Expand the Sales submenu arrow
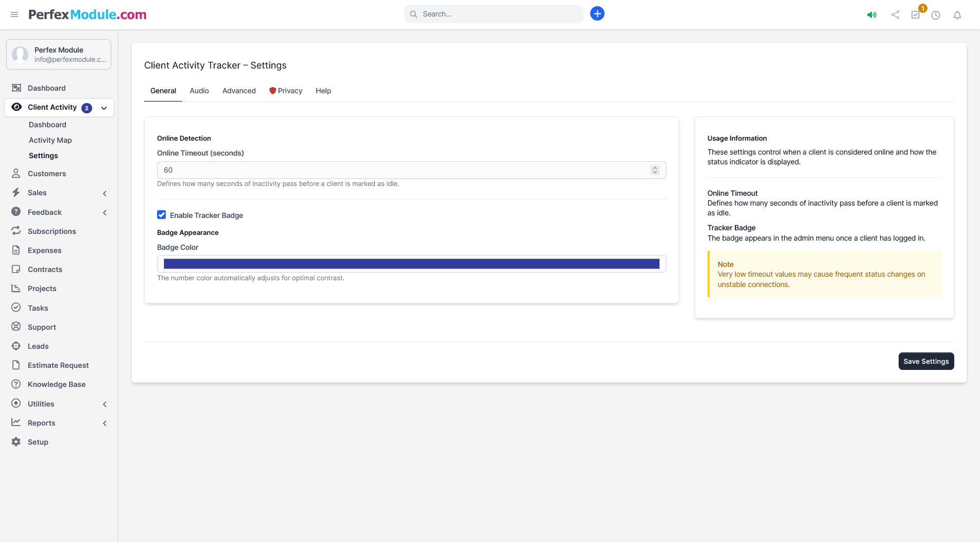 tap(105, 193)
